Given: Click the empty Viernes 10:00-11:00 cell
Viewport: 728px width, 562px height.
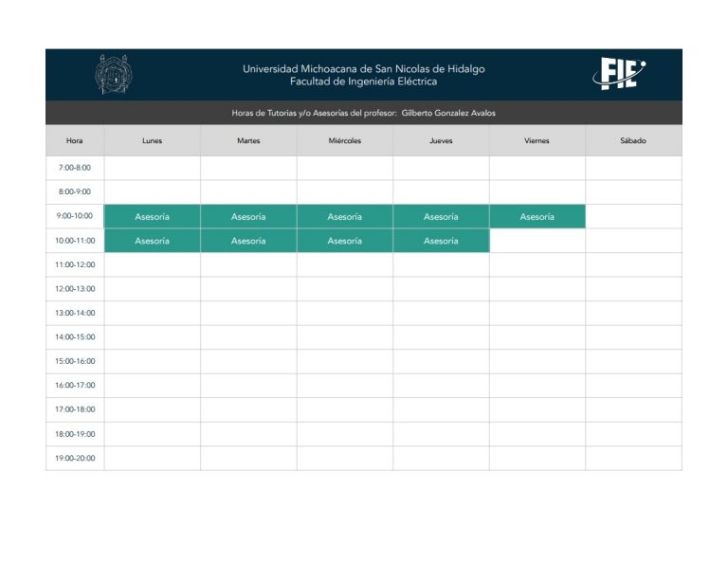Looking at the screenshot, I should (x=537, y=241).
